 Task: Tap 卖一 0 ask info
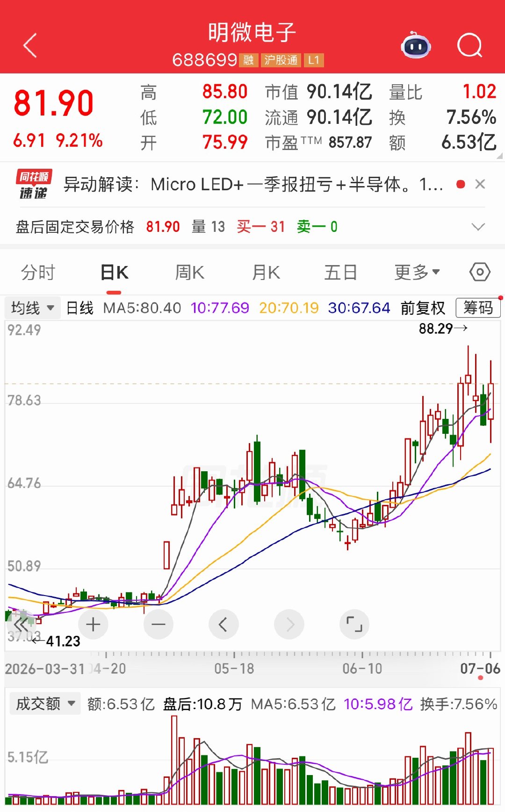click(x=317, y=227)
